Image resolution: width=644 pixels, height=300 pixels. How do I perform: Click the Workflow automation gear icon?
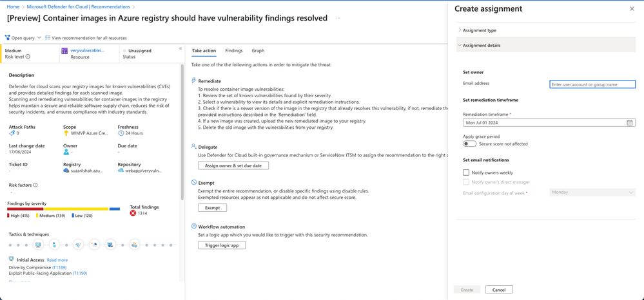pyautogui.click(x=194, y=227)
